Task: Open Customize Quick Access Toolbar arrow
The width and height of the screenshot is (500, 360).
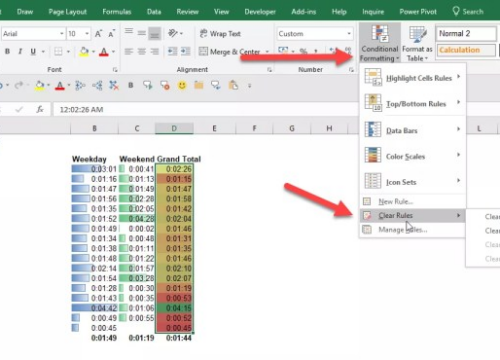Action: pyautogui.click(x=249, y=86)
